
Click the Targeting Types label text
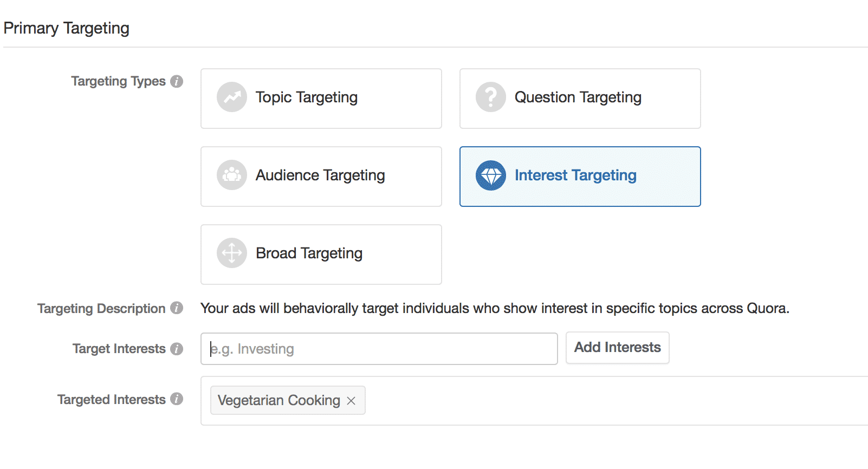[x=118, y=81]
